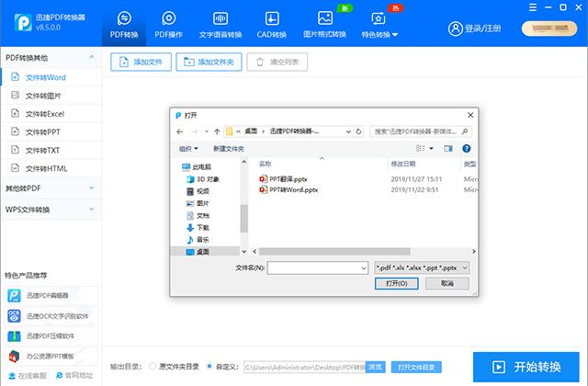Screen dimensions: 588x386
Task: Click the 开始转换 button
Action: (x=526, y=367)
